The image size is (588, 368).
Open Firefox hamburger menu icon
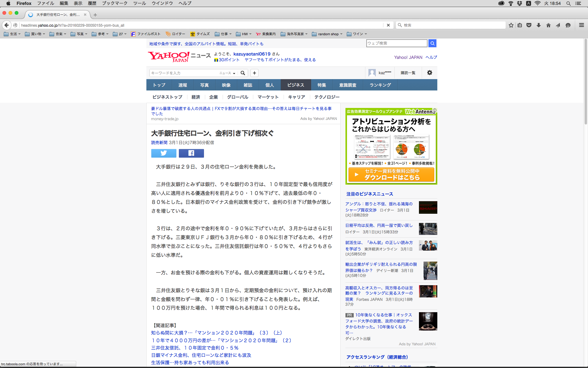[581, 25]
